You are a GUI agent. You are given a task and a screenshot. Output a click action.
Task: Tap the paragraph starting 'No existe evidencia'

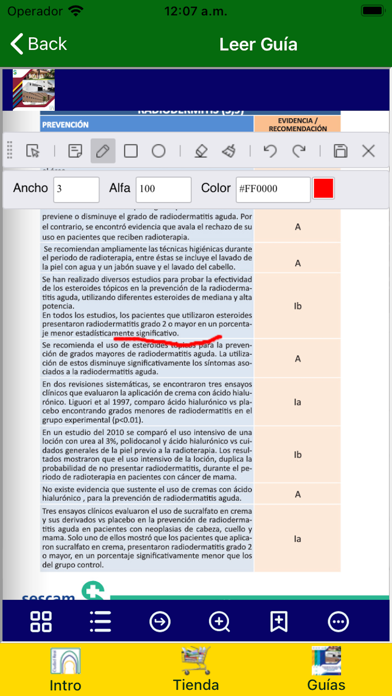147,494
